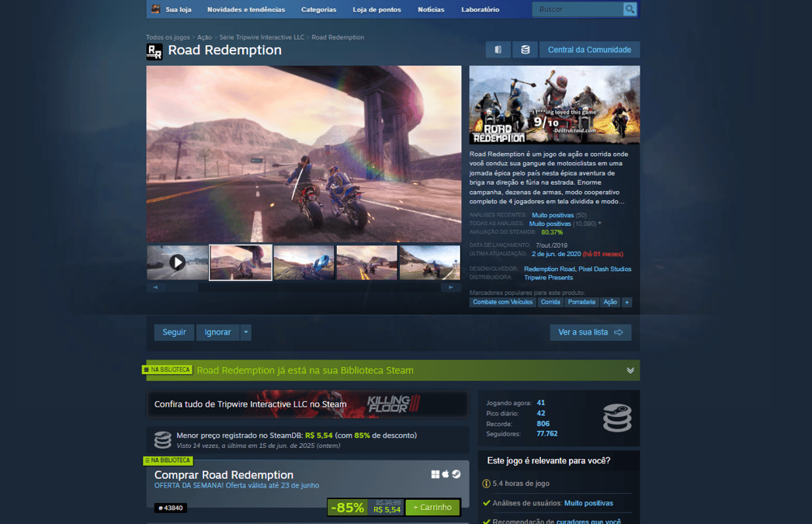The image size is (812, 524).
Task: Click Muito positivas beside Análises de usuários
Action: click(x=588, y=503)
